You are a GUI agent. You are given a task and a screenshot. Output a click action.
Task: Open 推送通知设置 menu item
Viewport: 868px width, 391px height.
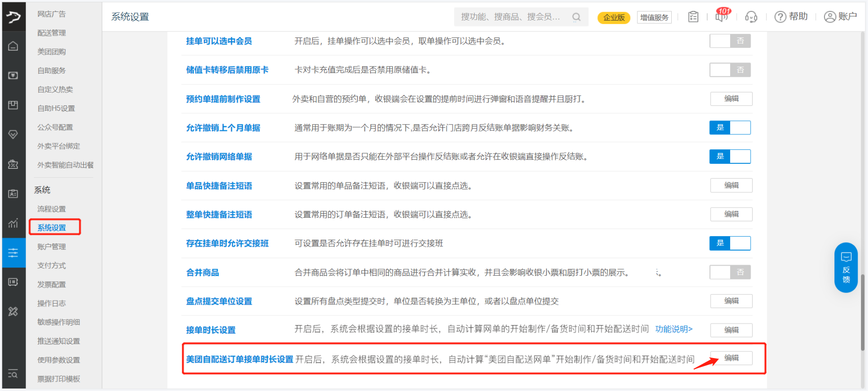click(x=58, y=341)
